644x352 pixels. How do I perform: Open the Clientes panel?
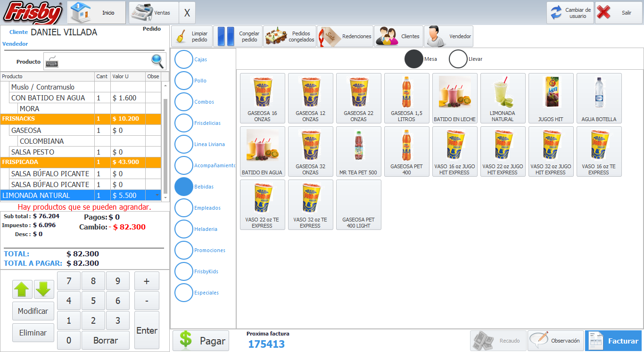click(x=398, y=36)
